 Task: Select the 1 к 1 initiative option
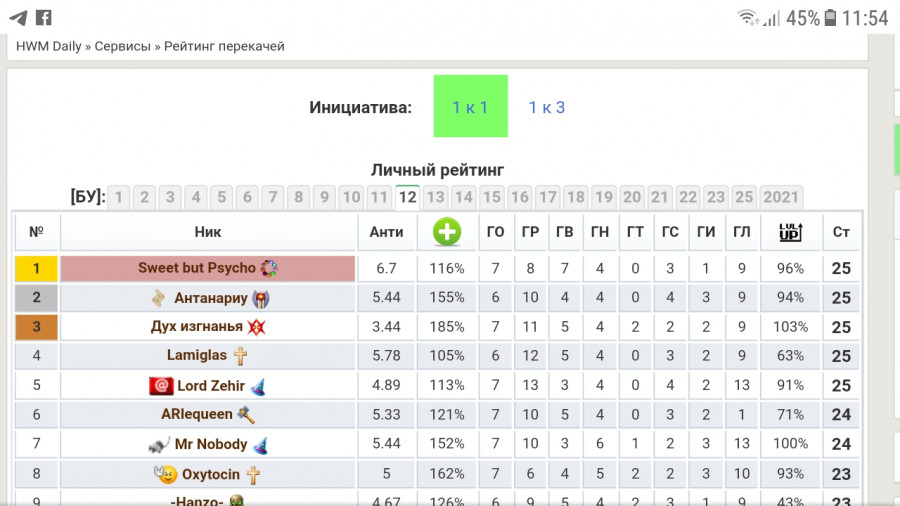[471, 106]
